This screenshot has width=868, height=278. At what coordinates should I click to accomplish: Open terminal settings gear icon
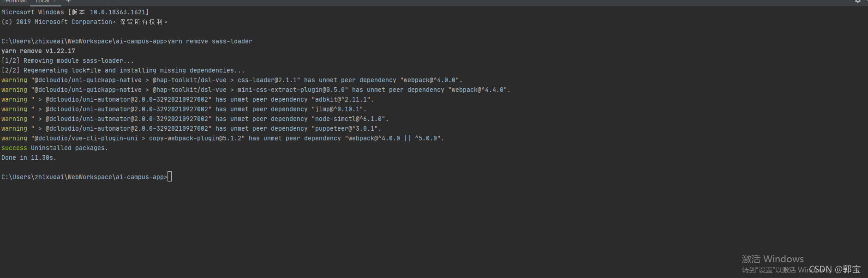857,1
